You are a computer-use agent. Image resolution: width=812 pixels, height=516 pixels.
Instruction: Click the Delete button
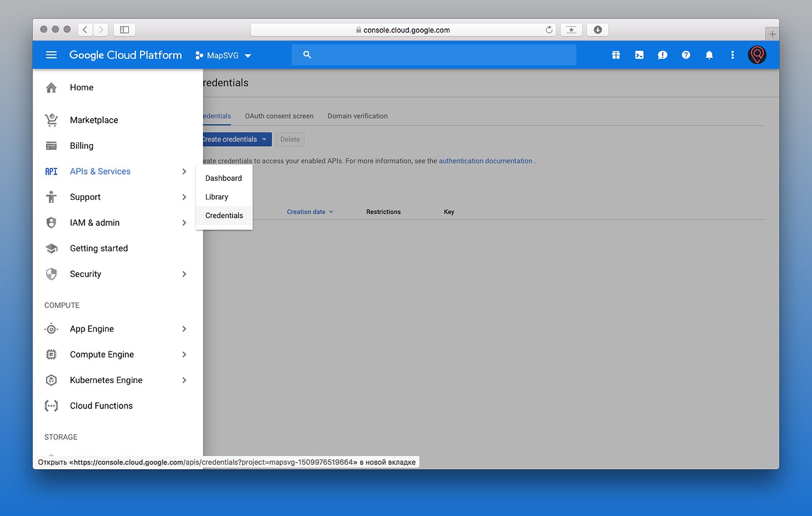tap(290, 139)
